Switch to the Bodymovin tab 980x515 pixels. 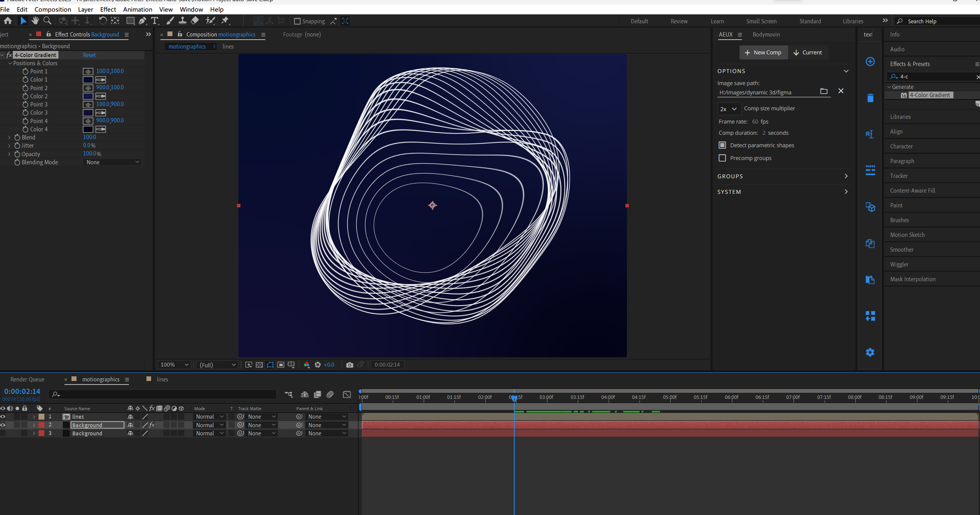coord(766,35)
